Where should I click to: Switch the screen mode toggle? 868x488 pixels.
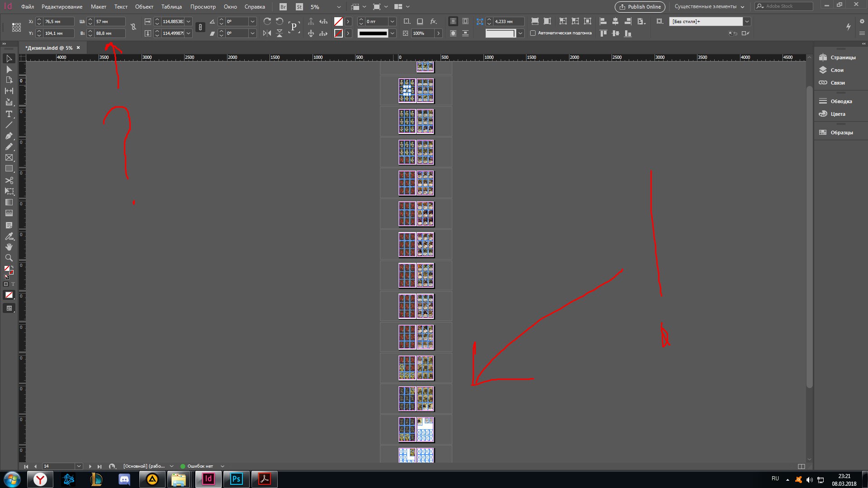coord(9,308)
